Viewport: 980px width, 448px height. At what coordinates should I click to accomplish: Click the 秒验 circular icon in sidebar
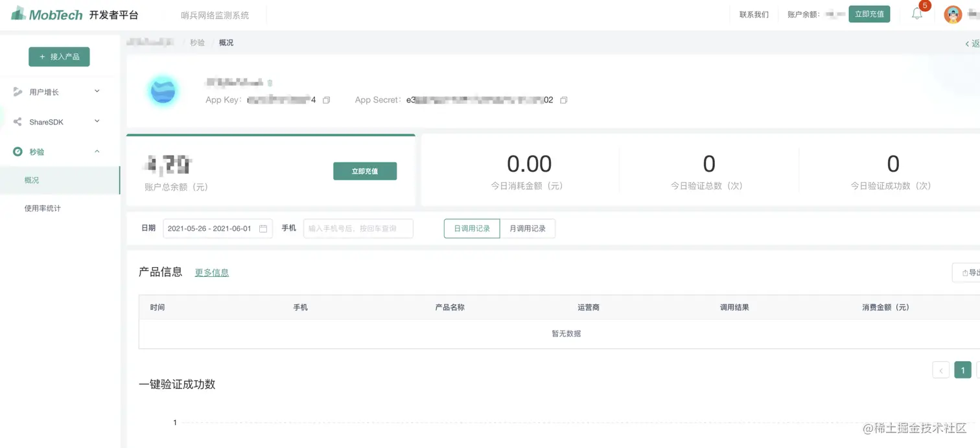17,151
